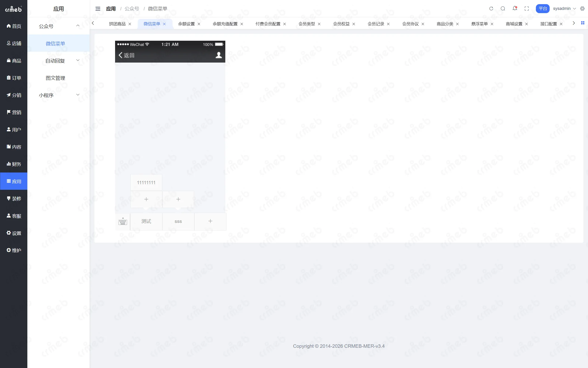This screenshot has width=588, height=368.
Task: Switch to the 会员协议 tab
Action: coord(410,24)
